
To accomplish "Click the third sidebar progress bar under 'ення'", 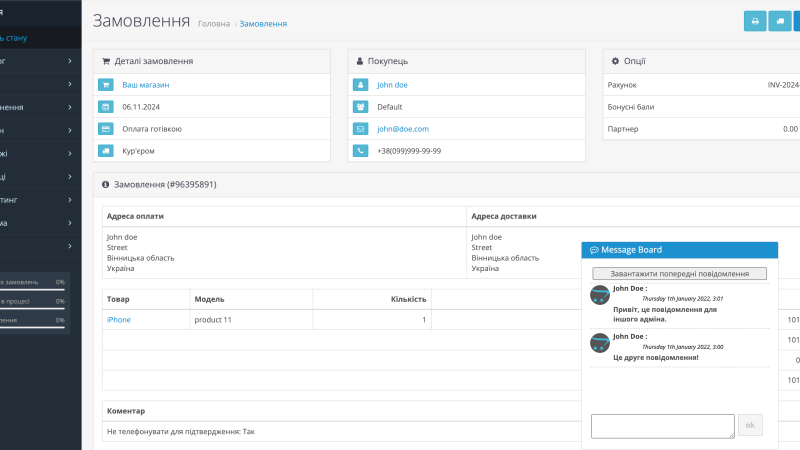I will (x=32, y=328).
